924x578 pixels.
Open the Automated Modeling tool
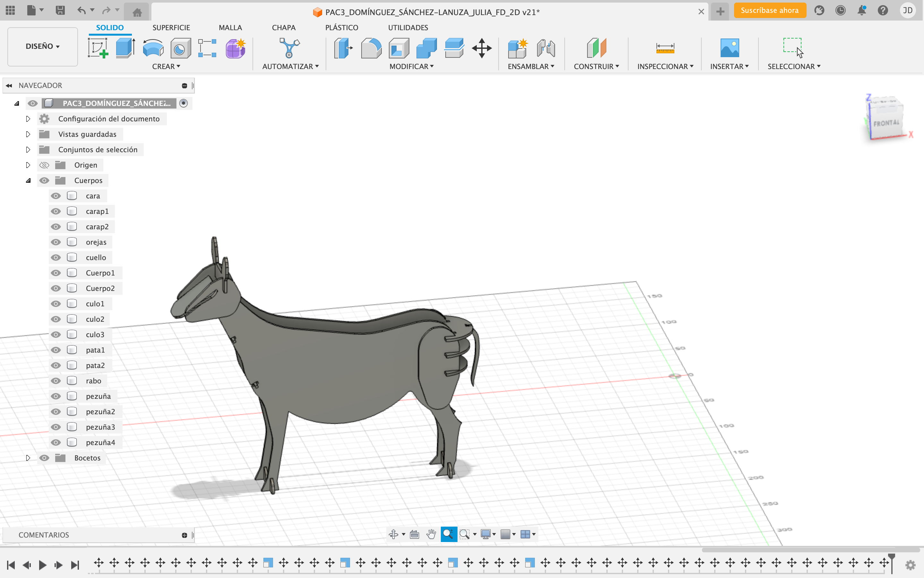click(289, 48)
